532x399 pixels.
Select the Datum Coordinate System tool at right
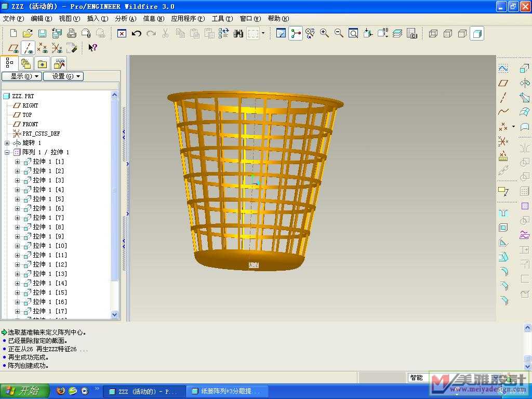(x=503, y=141)
